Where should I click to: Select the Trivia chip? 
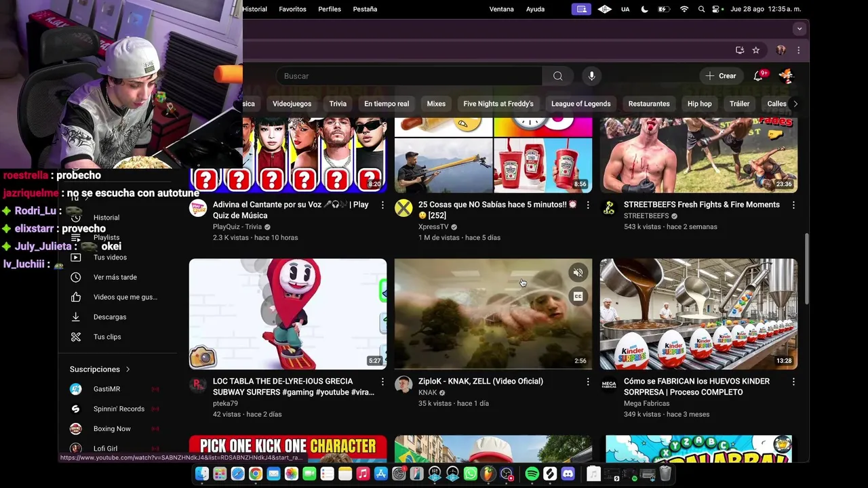(338, 104)
